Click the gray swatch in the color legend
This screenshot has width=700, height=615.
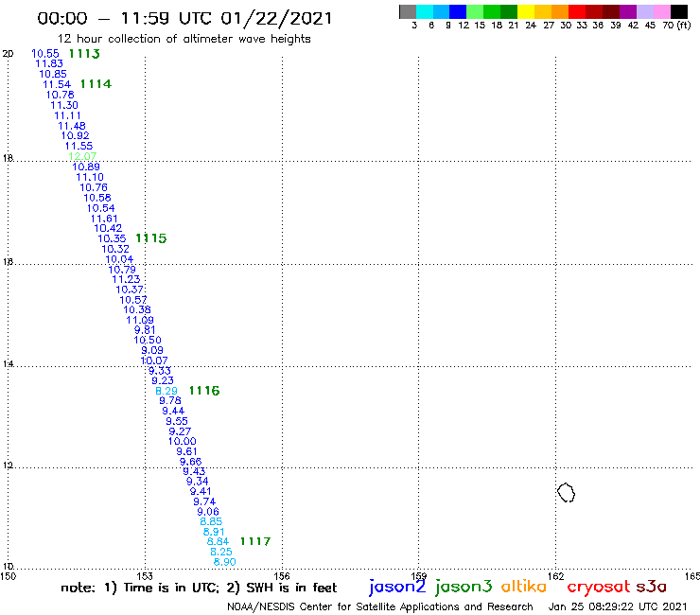pyautogui.click(x=408, y=11)
